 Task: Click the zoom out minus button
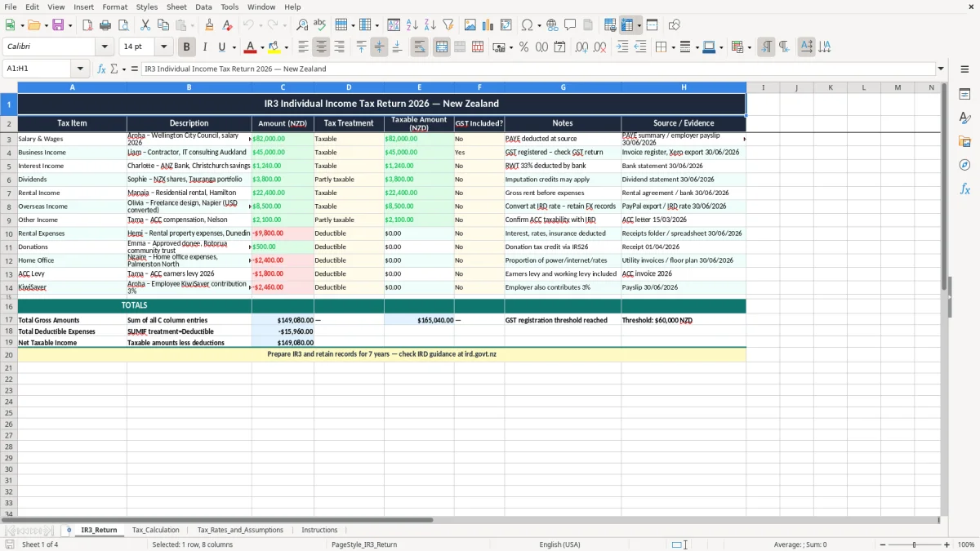(x=881, y=544)
